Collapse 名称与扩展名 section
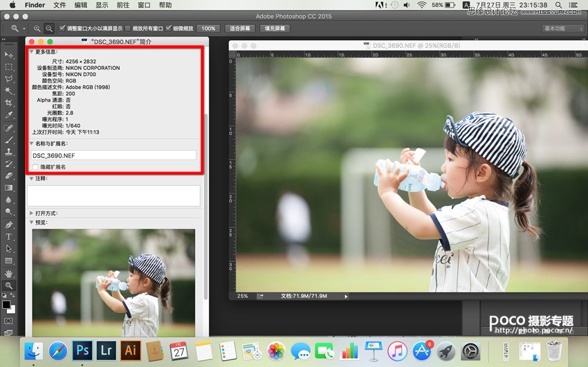The height and width of the screenshot is (367, 588). 32,144
